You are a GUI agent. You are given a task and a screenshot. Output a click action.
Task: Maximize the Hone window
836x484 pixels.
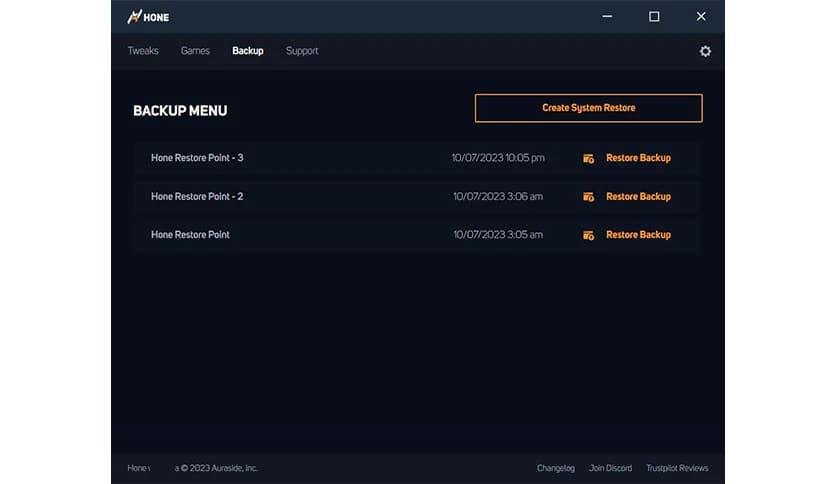[654, 17]
